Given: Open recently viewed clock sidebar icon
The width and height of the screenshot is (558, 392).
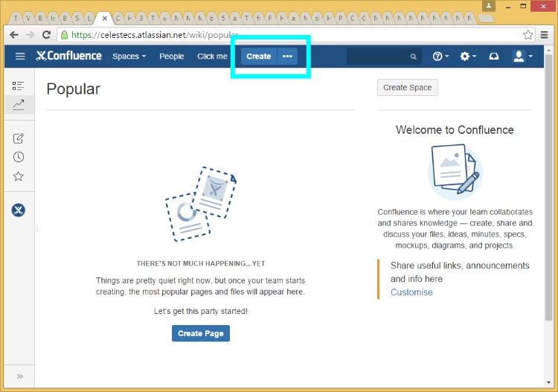Looking at the screenshot, I should coord(19,157).
